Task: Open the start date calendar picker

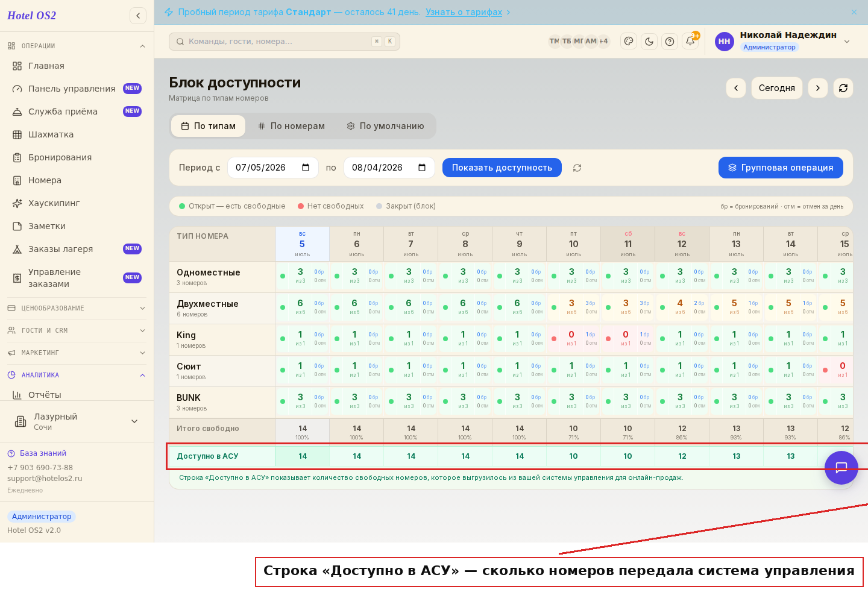Action: click(x=306, y=168)
